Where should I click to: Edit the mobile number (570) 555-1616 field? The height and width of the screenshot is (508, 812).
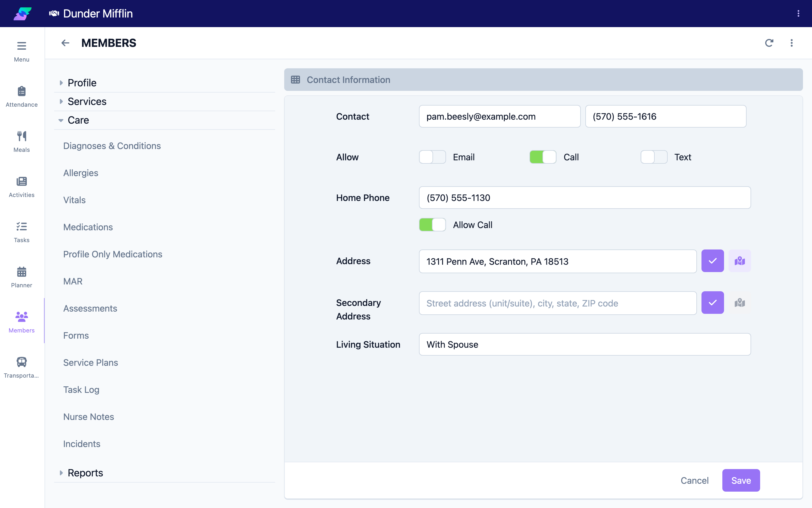point(666,116)
